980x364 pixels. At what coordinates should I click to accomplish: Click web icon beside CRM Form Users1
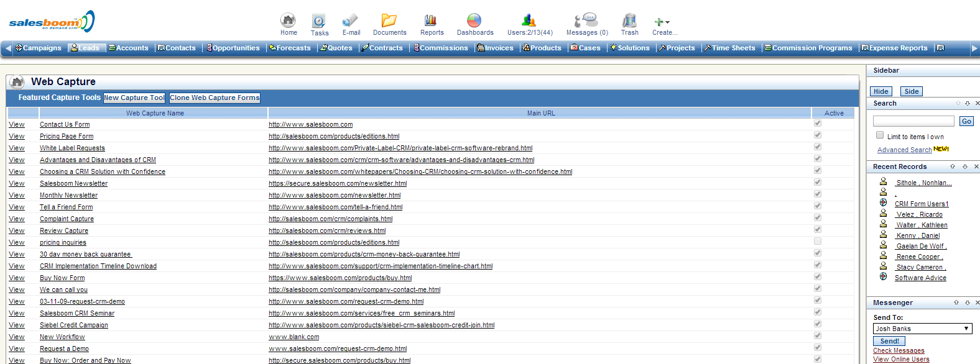point(883,202)
